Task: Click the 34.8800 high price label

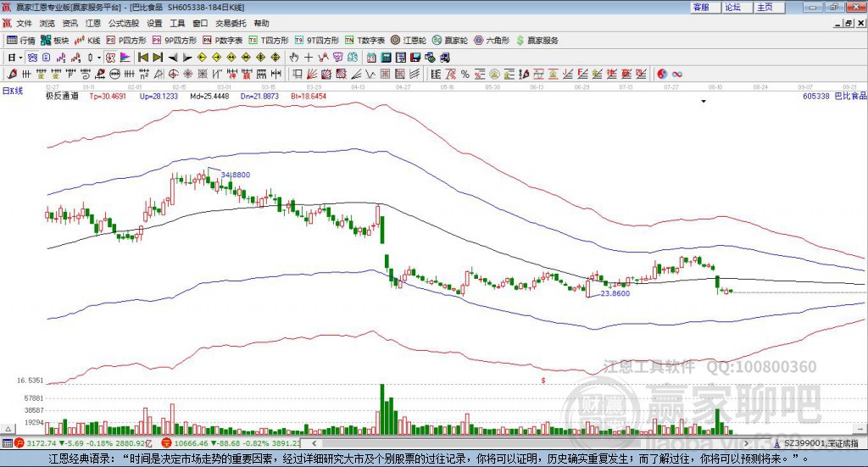Action: [236, 175]
